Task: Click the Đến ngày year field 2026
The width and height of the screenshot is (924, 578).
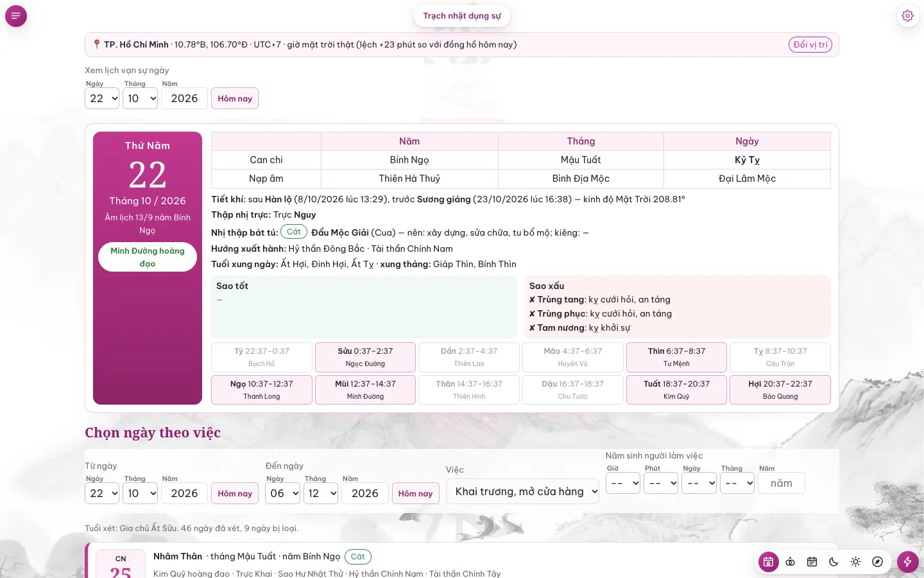Action: (365, 493)
